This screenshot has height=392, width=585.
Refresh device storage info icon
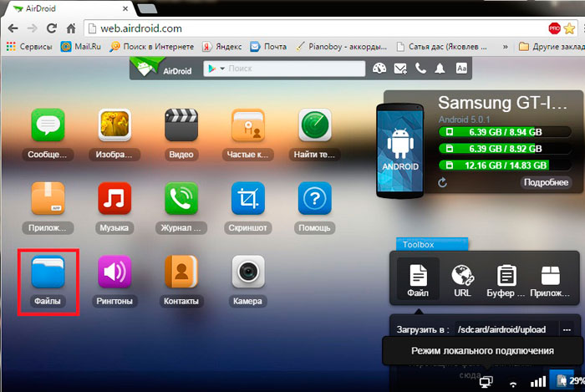(442, 182)
